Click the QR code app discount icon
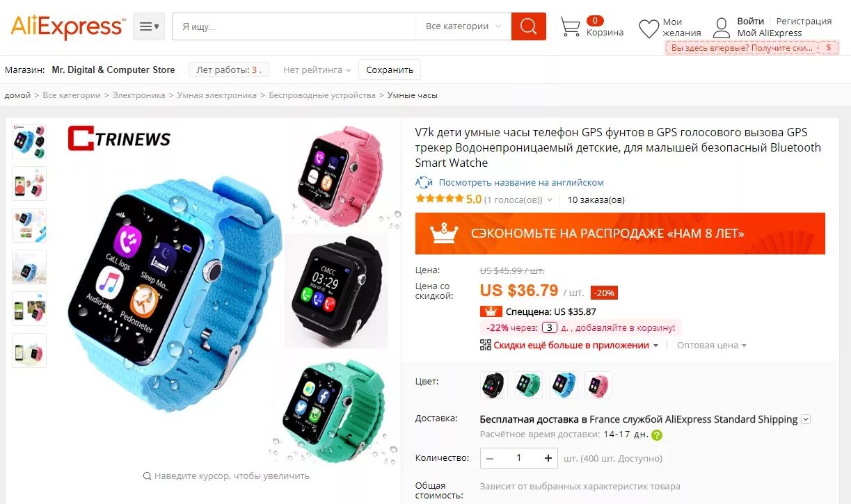 click(486, 345)
